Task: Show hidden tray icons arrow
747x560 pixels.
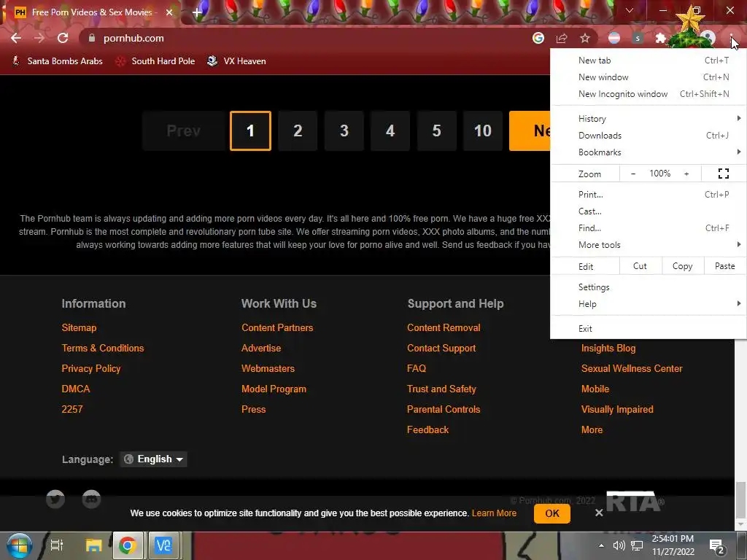Action: (x=601, y=545)
